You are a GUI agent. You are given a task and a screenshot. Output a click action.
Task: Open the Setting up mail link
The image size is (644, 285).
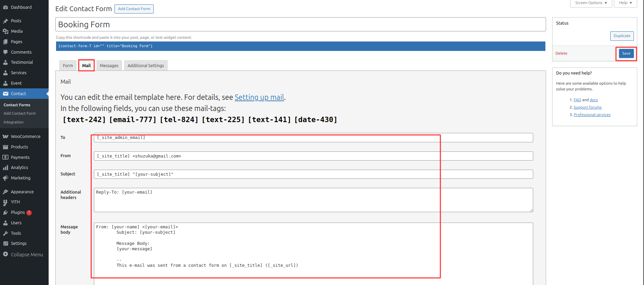point(259,97)
